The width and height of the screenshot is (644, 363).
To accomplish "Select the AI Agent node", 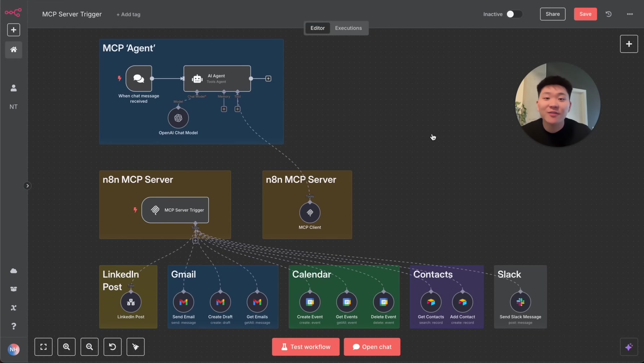I will tap(217, 79).
